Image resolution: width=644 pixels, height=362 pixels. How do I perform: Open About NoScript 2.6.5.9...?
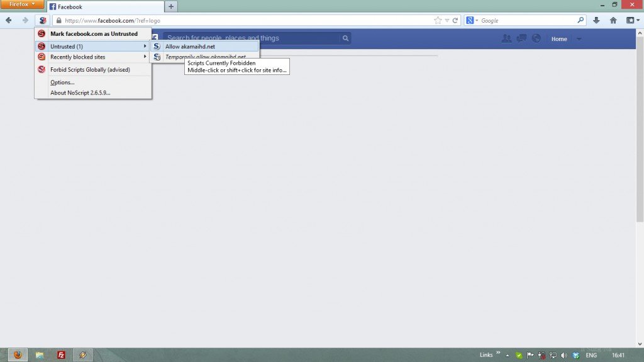pyautogui.click(x=93, y=93)
